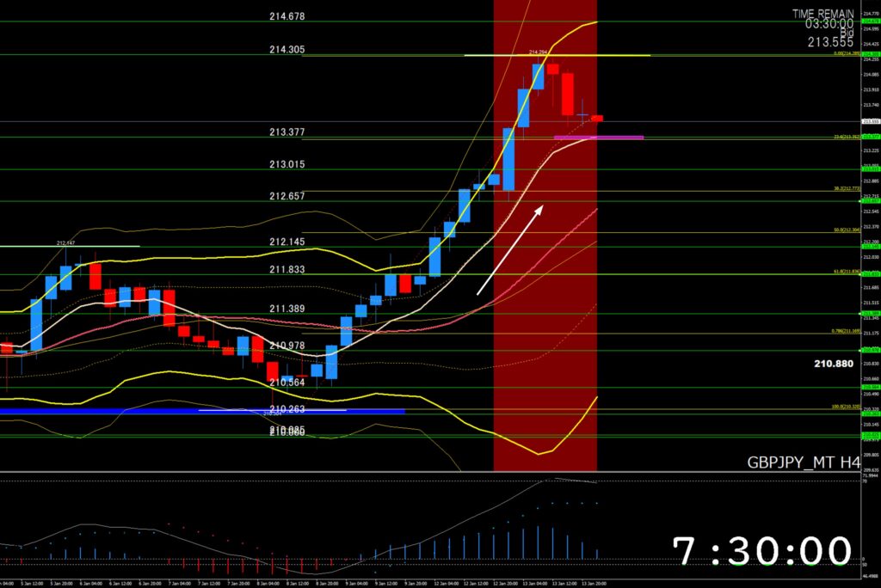Select the 50.0 Fibonacci level label

coord(846,230)
